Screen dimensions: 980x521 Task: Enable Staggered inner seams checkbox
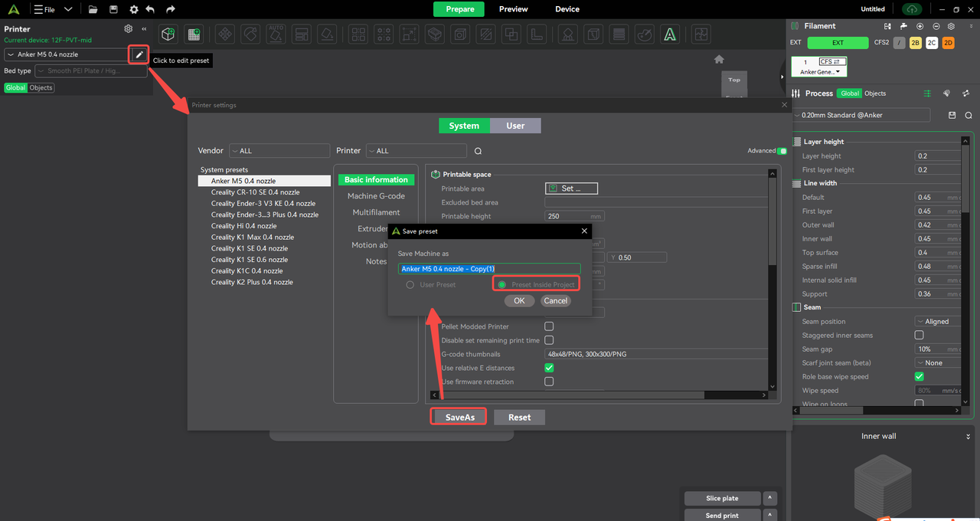pos(920,336)
